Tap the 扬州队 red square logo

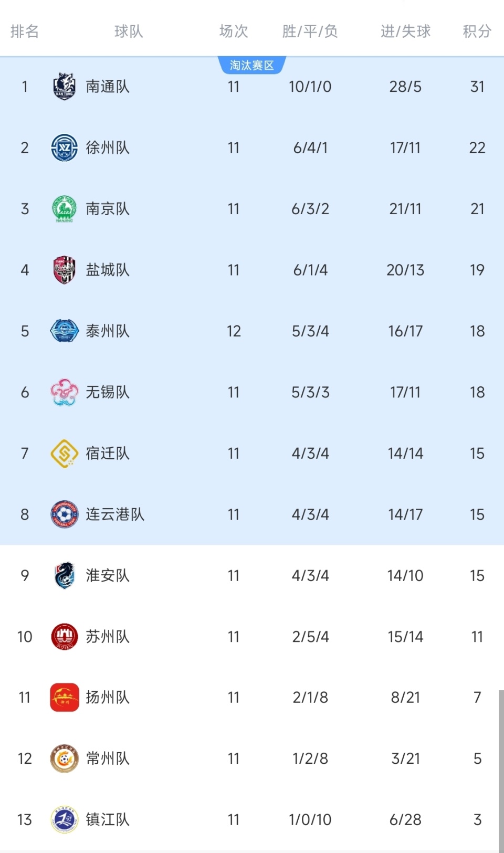[x=64, y=697]
